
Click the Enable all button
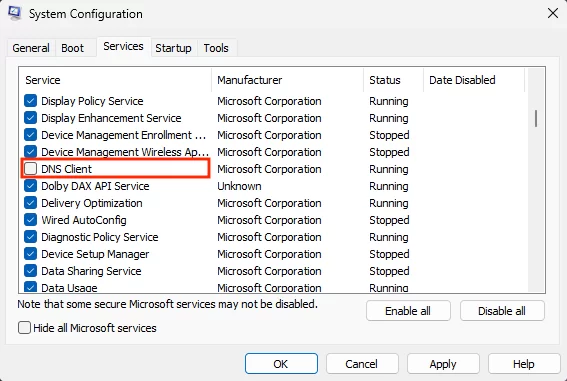pos(408,311)
